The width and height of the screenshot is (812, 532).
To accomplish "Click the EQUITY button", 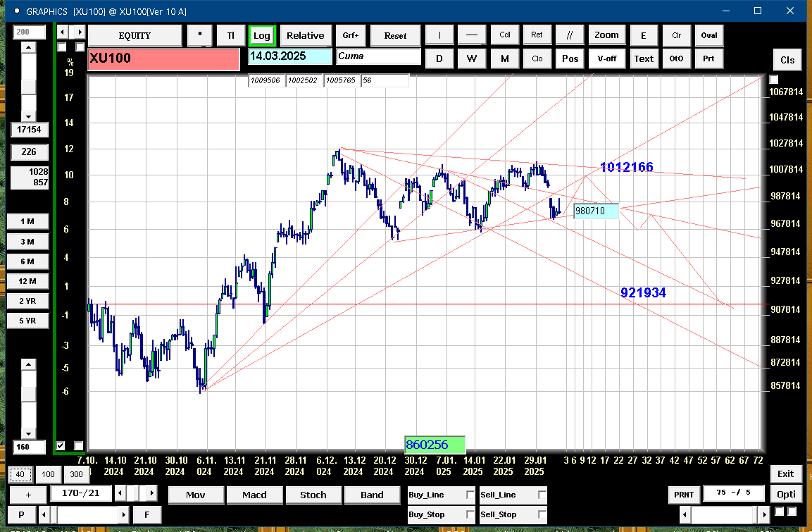I will coord(135,35).
